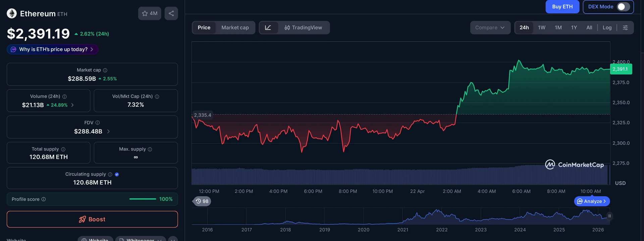Click 2021 on the history timeline
The height and width of the screenshot is (241, 644).
pos(403,230)
